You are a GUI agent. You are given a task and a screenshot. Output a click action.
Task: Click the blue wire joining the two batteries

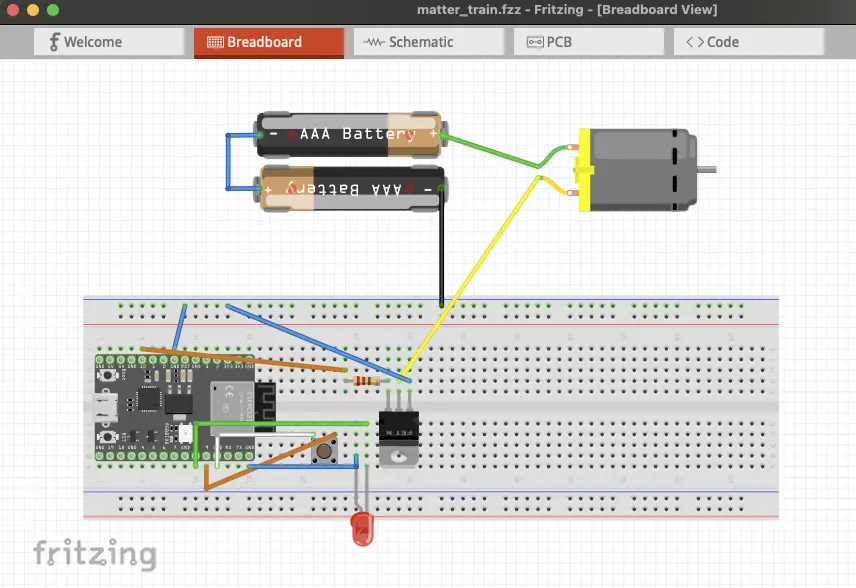click(229, 160)
